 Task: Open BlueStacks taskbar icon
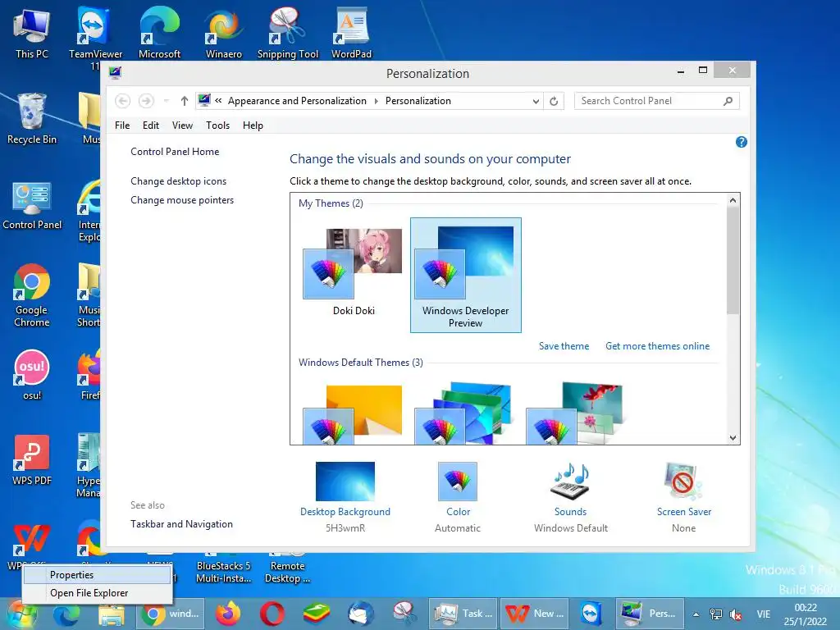click(316, 614)
